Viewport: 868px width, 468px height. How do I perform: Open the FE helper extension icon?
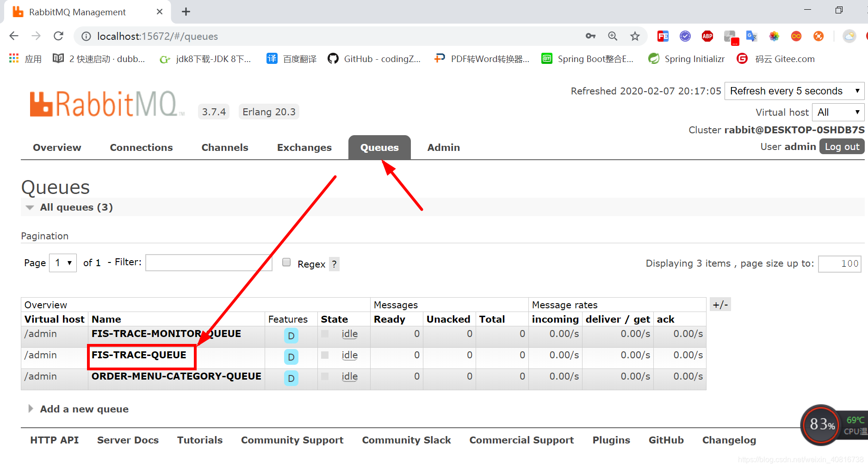663,36
